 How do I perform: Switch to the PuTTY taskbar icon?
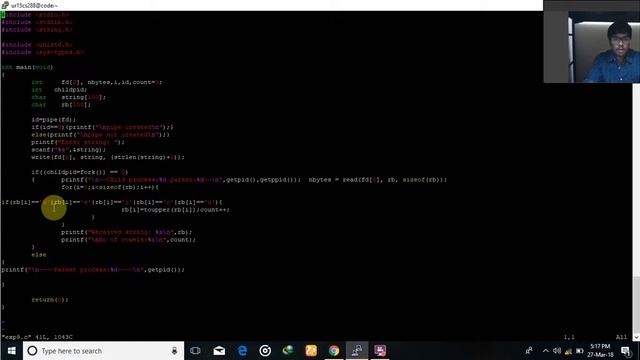(357, 351)
